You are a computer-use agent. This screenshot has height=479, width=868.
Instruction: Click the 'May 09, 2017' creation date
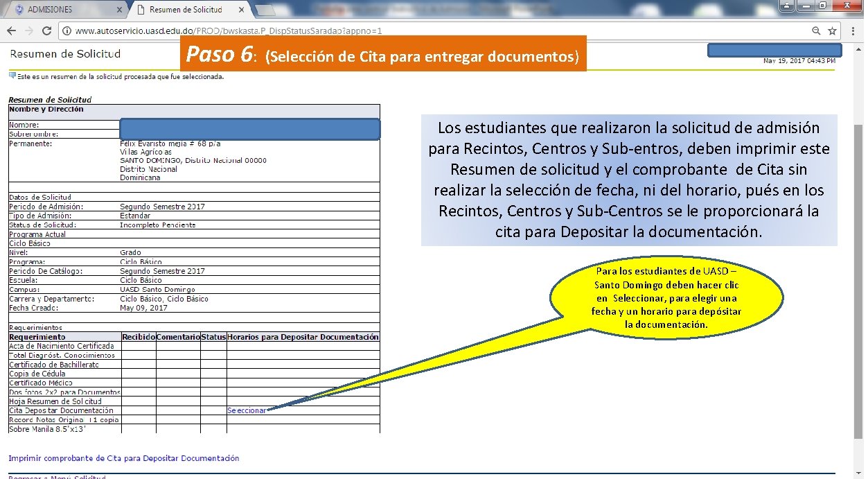pyautogui.click(x=143, y=308)
